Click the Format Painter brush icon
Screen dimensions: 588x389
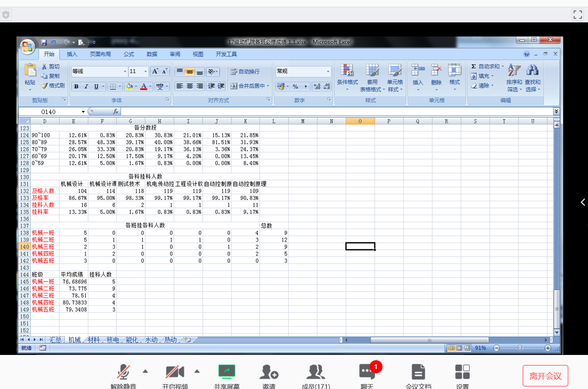point(44,86)
